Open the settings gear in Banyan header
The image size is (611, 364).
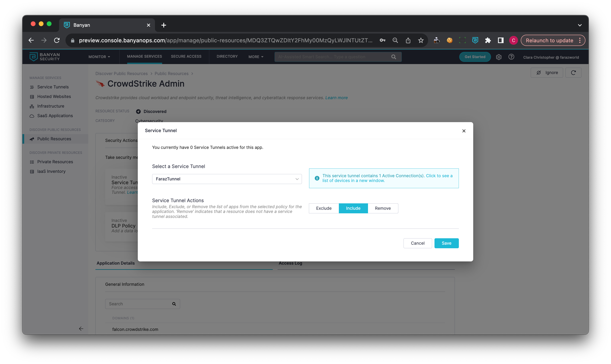pos(498,57)
